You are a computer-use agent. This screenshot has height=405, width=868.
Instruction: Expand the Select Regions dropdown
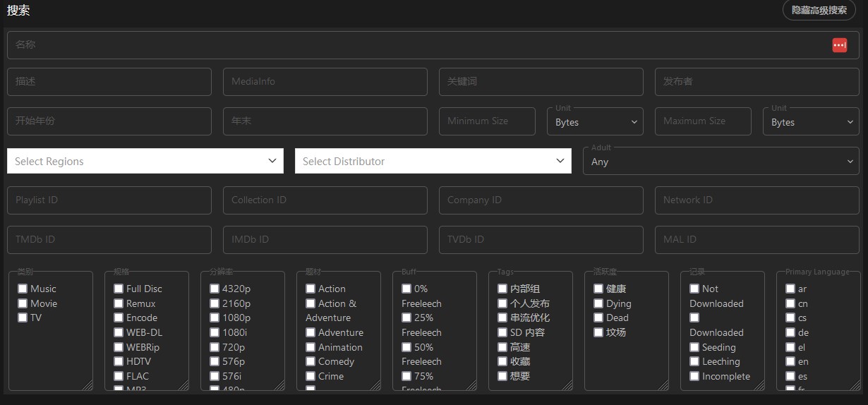[145, 161]
